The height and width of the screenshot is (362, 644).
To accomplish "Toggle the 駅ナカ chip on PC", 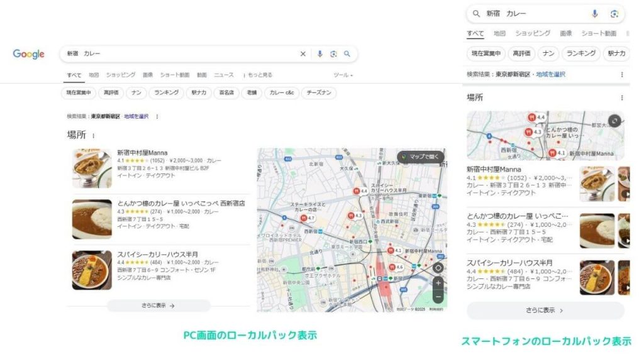I will point(199,93).
